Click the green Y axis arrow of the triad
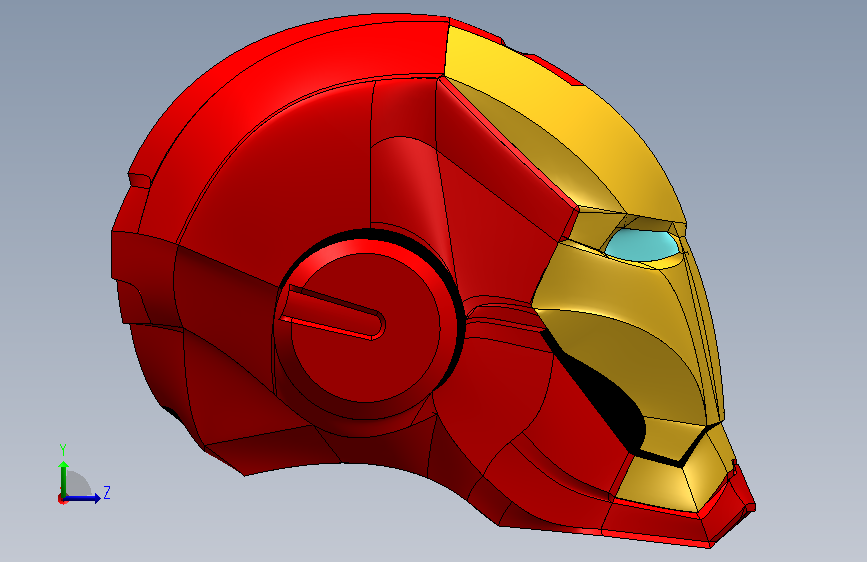Viewport: 867px width, 562px height. (64, 478)
